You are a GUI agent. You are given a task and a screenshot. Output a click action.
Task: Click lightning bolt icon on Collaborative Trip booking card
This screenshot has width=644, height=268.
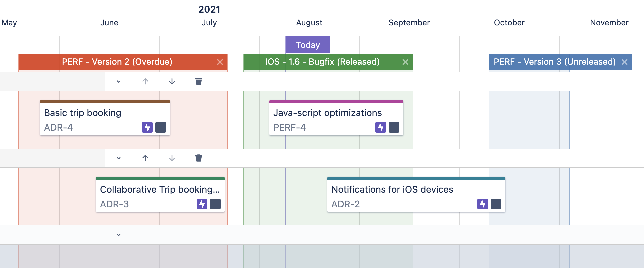[202, 204]
